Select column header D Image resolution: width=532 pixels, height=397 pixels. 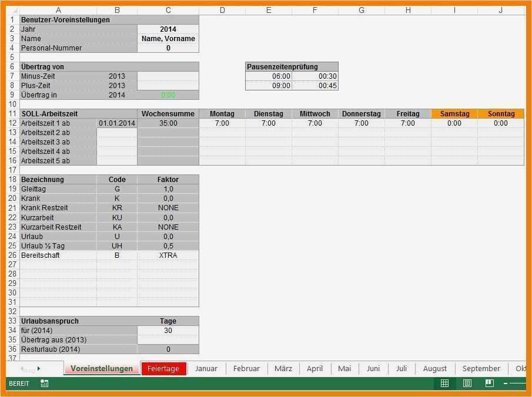point(222,11)
